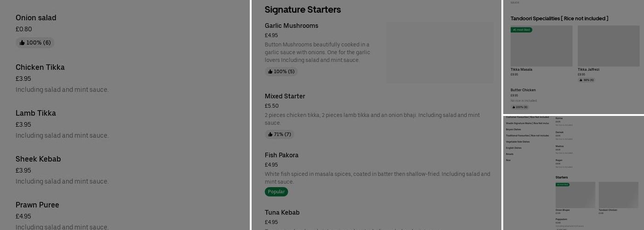This screenshot has height=230, width=644.
Task: Click the #1 most liked badge on Tikka Masala
Action: 521,30
